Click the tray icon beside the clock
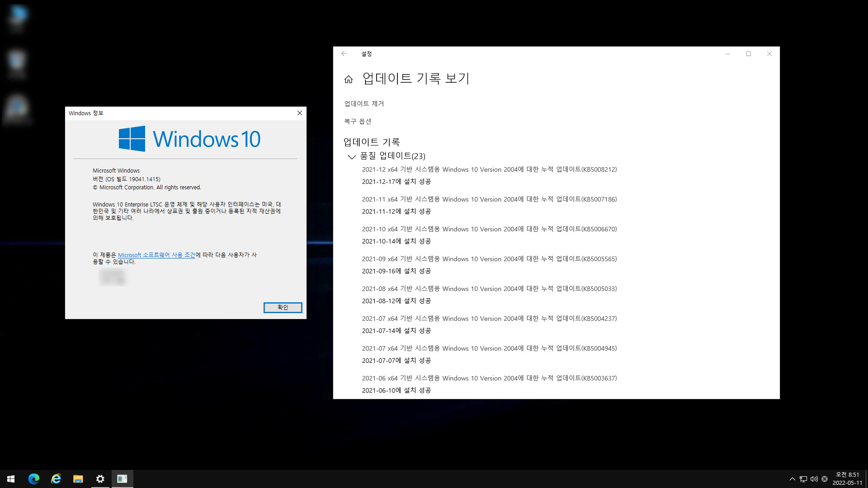868x488 pixels. (x=825, y=479)
